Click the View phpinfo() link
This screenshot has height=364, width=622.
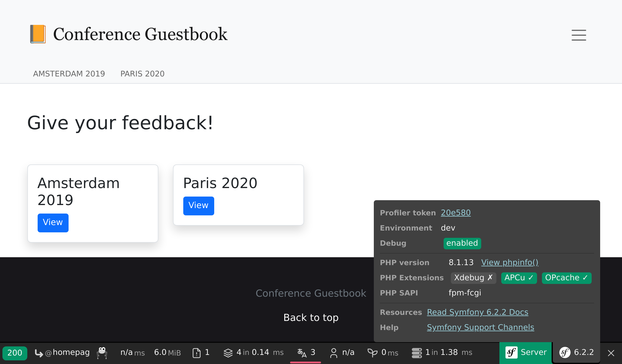509,262
